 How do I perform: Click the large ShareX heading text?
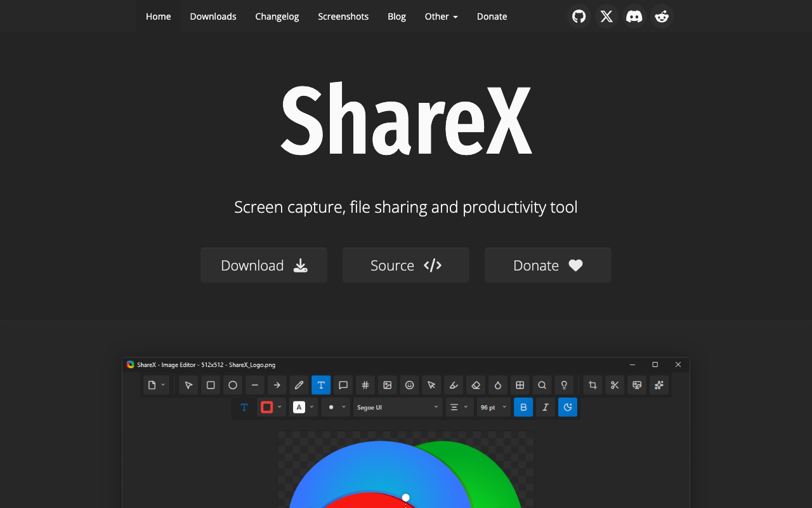pyautogui.click(x=406, y=119)
